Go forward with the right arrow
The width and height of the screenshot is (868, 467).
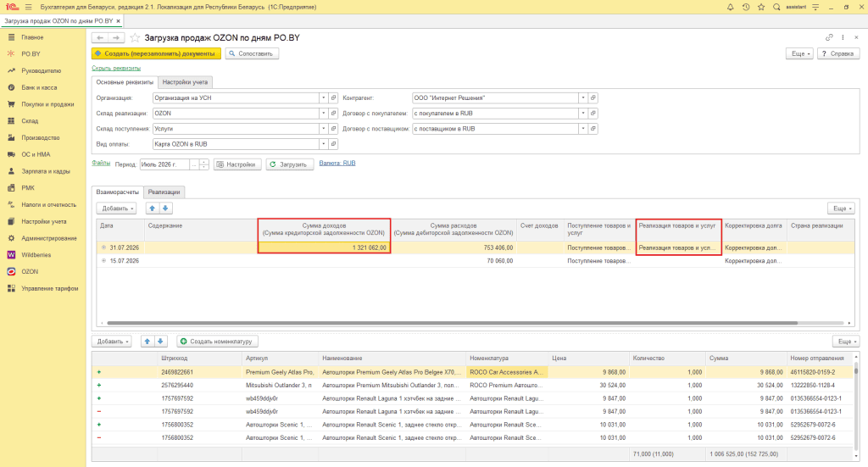pos(115,37)
